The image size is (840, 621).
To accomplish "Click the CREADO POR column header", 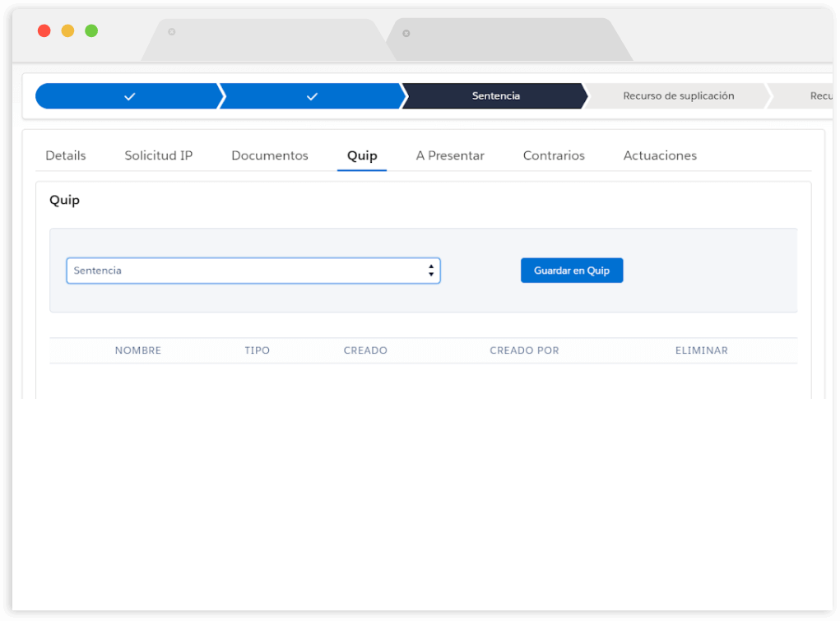I will 524,350.
